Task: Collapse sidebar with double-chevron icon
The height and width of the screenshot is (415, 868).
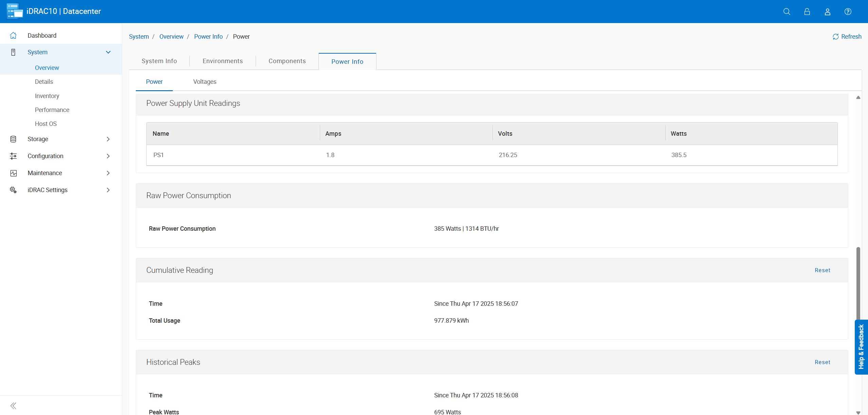Action: 13,405
